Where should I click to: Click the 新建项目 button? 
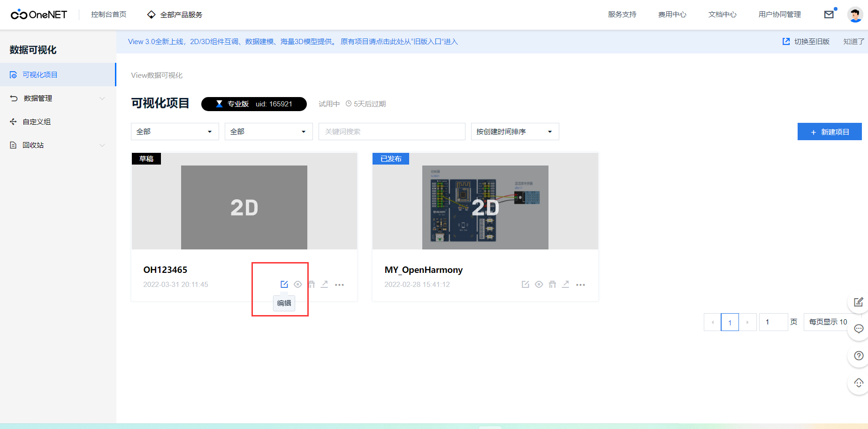[829, 132]
